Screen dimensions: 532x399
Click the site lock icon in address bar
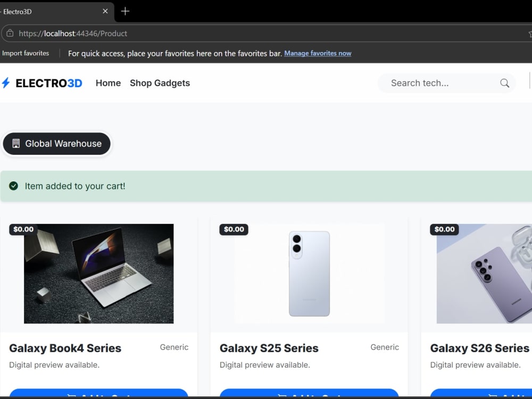(10, 33)
